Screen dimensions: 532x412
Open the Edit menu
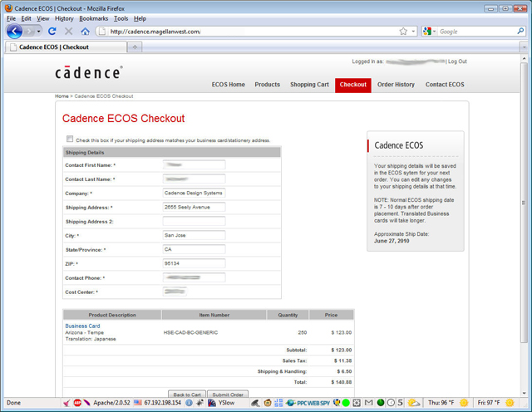[26, 18]
